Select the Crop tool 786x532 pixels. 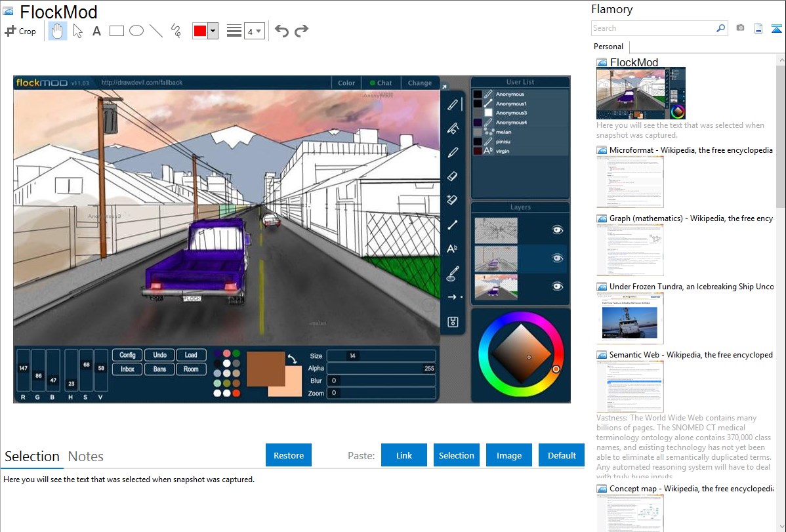tap(20, 31)
